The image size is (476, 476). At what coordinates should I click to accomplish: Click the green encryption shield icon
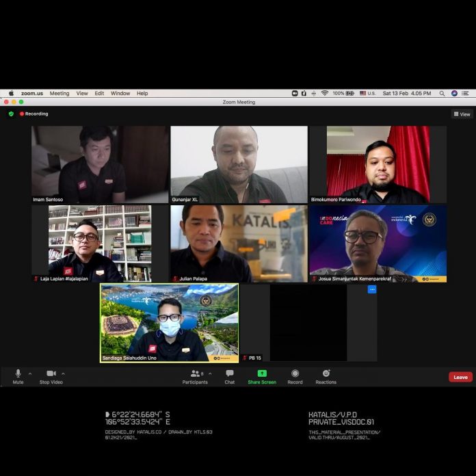(11, 114)
